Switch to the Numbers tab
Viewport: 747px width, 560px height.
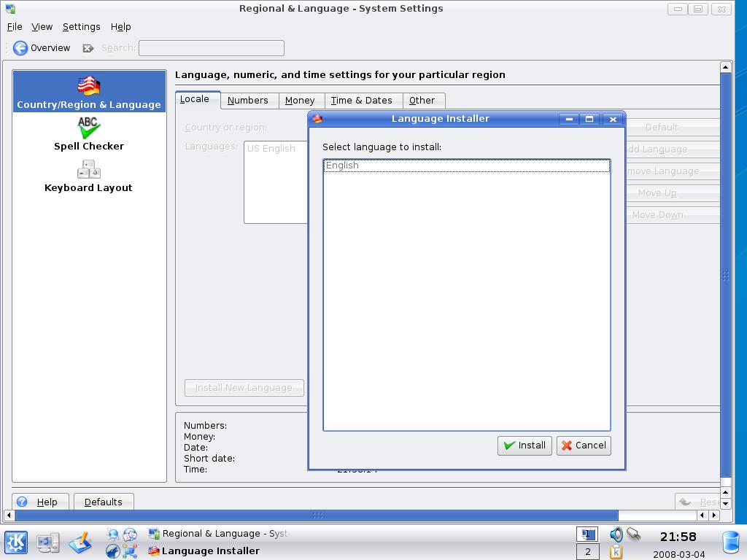[247, 101]
